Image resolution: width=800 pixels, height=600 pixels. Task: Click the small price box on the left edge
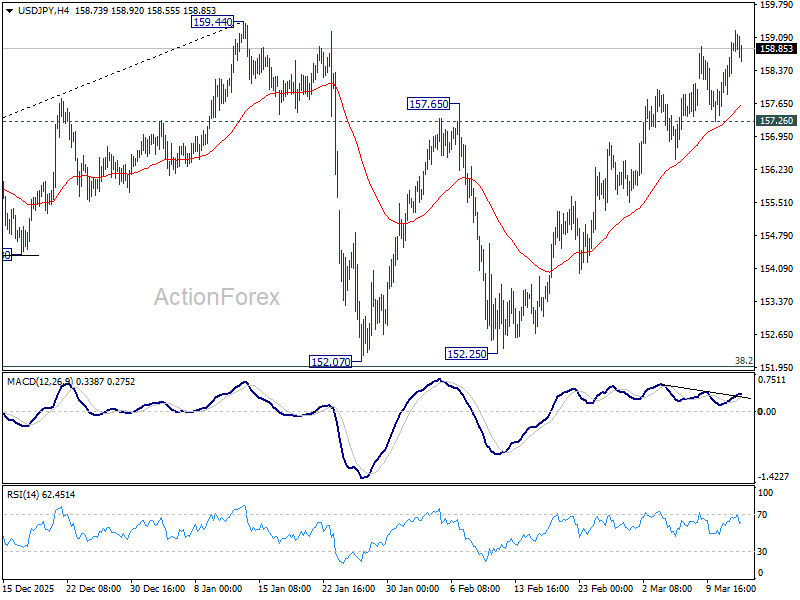8,255
